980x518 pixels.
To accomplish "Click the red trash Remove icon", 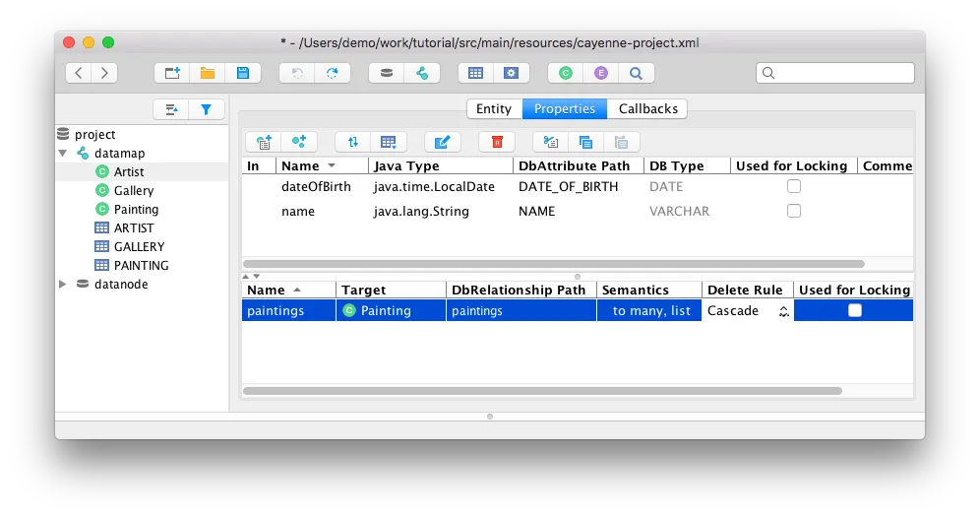I will click(x=497, y=142).
